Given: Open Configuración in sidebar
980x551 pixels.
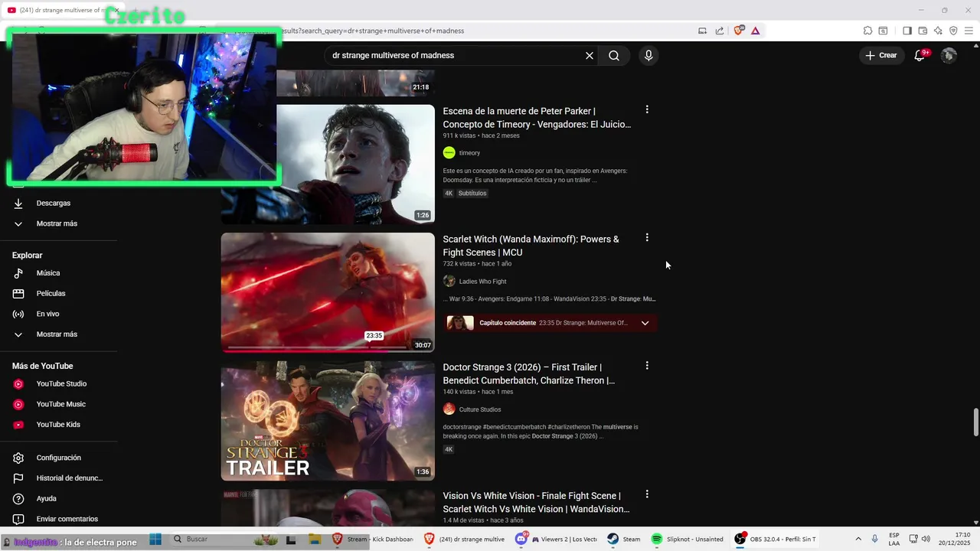Looking at the screenshot, I should click(x=59, y=458).
